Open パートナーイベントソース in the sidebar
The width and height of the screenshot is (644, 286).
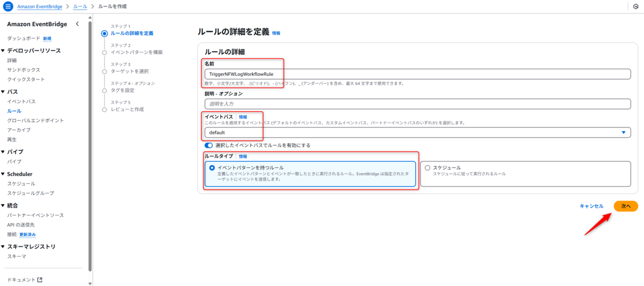click(35, 215)
